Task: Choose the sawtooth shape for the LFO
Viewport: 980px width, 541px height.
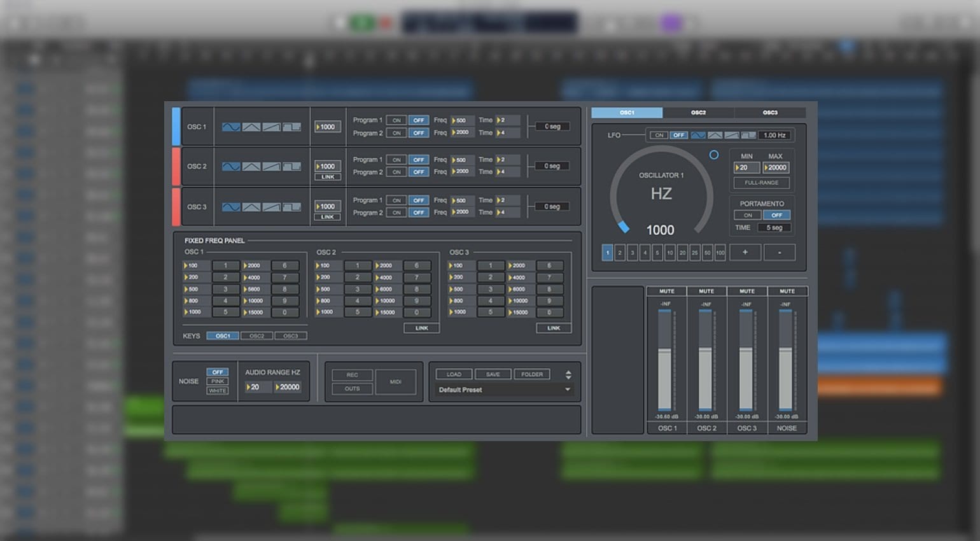Action: 732,135
